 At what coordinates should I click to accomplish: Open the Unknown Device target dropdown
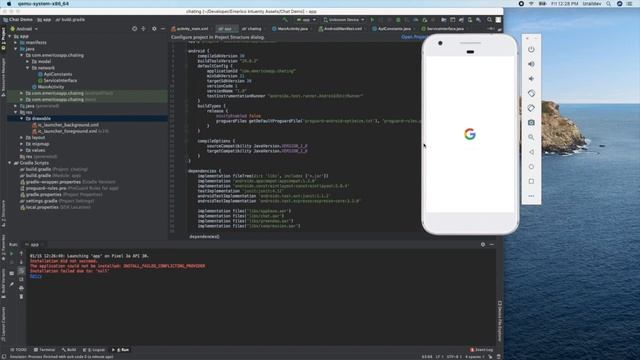344,20
